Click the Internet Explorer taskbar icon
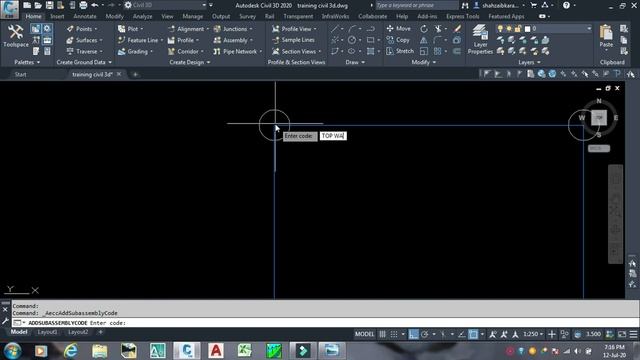Screen dimensions: 640x360 tap(71, 351)
